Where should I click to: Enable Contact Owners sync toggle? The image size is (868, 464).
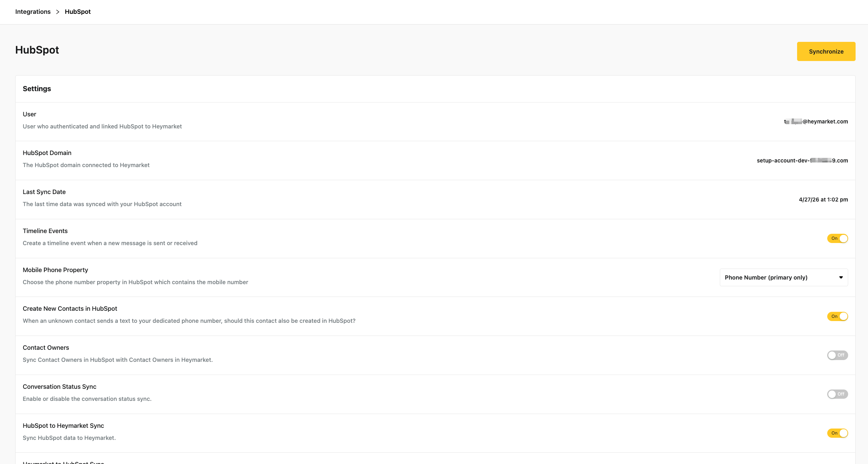[838, 355]
